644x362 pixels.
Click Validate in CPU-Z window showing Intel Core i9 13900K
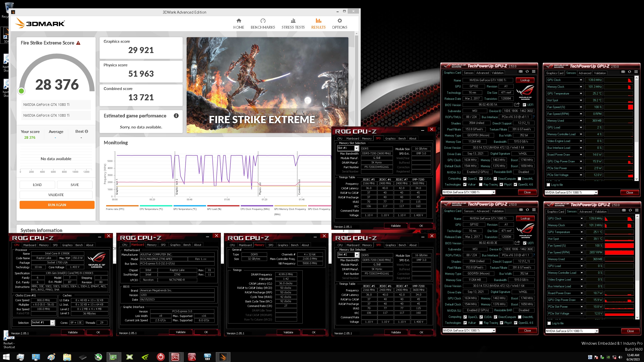(73, 332)
